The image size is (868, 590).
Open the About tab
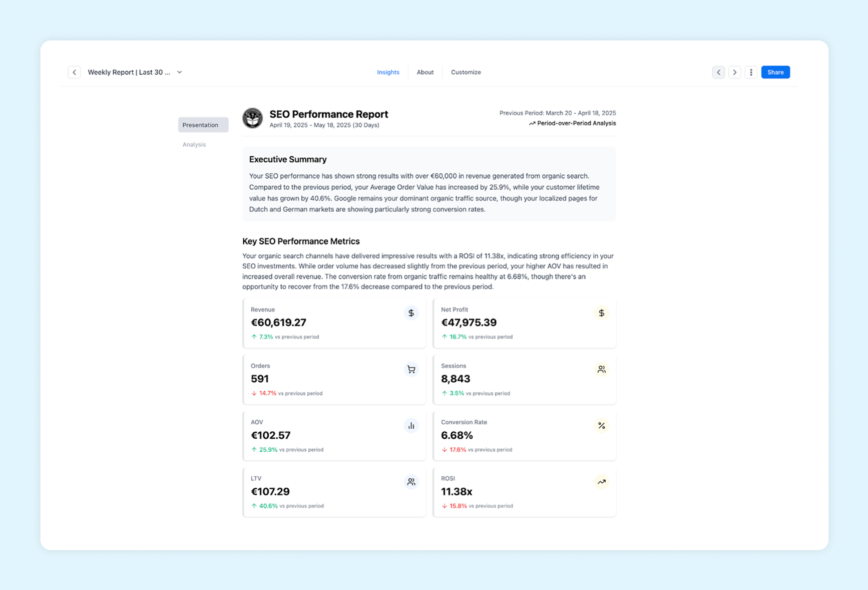point(425,72)
